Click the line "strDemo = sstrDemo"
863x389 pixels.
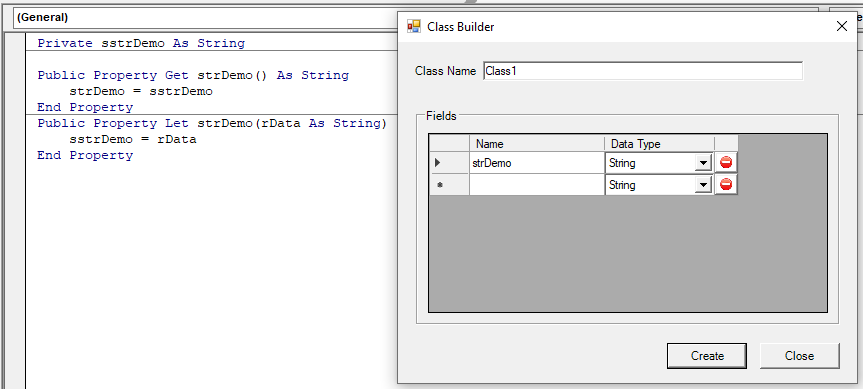141,91
